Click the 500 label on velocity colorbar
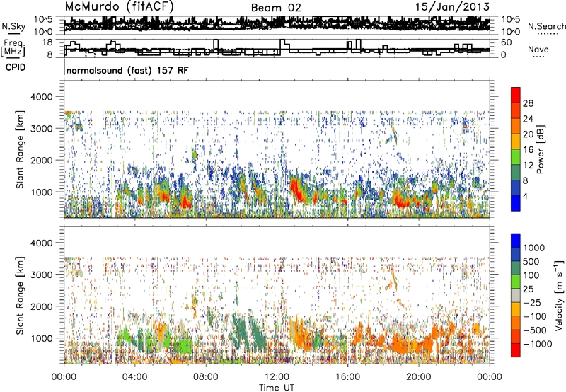Viewport: 566px width, 392px height. coord(531,261)
